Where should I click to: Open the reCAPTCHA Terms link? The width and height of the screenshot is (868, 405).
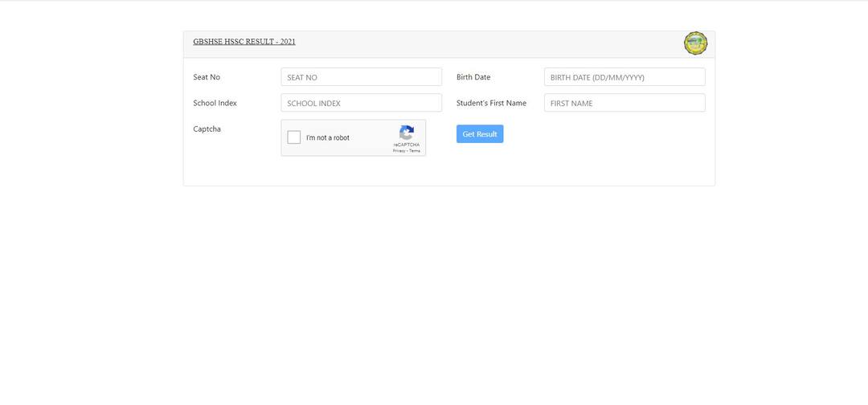tap(415, 151)
